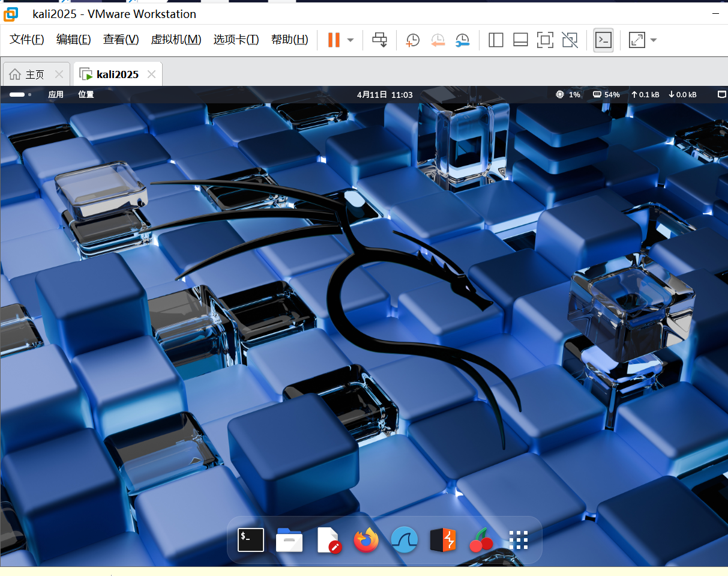Open the Files manager from the dock
The width and height of the screenshot is (728, 576).
point(289,540)
